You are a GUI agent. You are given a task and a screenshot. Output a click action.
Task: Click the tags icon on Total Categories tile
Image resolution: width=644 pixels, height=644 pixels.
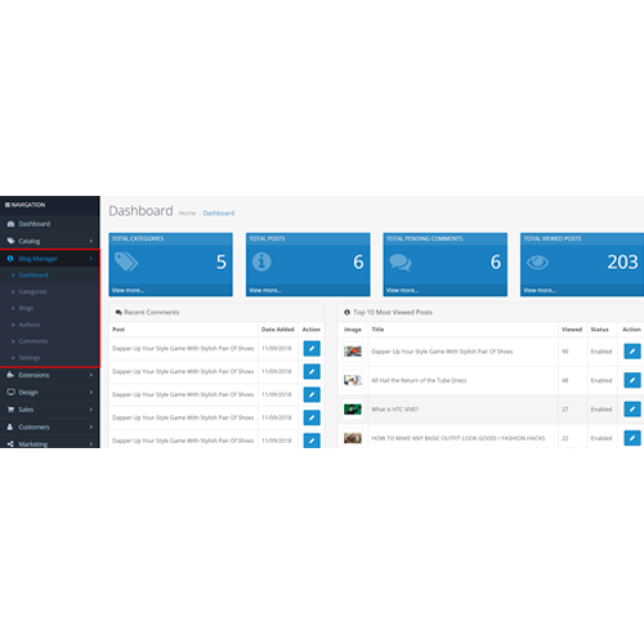tap(128, 262)
